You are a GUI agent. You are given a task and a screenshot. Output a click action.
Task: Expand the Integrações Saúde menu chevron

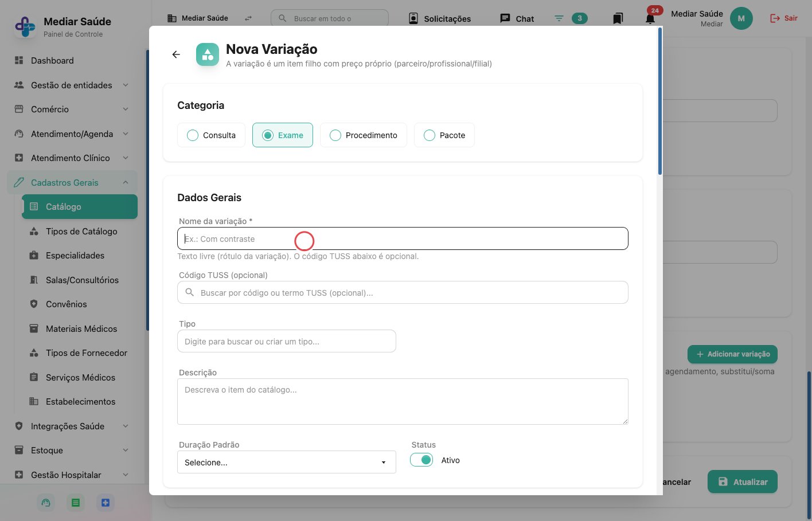[126, 426]
